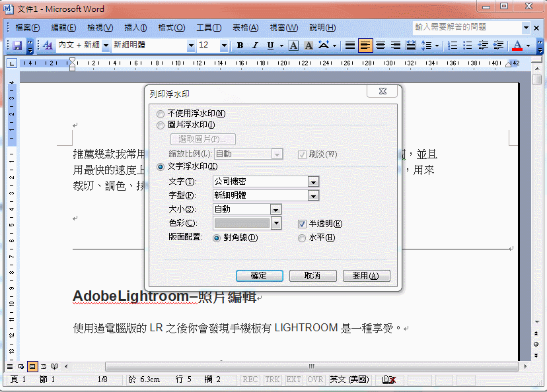Click the ruler tab selector icon
Image resolution: width=547 pixels, height=392 pixels.
12,63
